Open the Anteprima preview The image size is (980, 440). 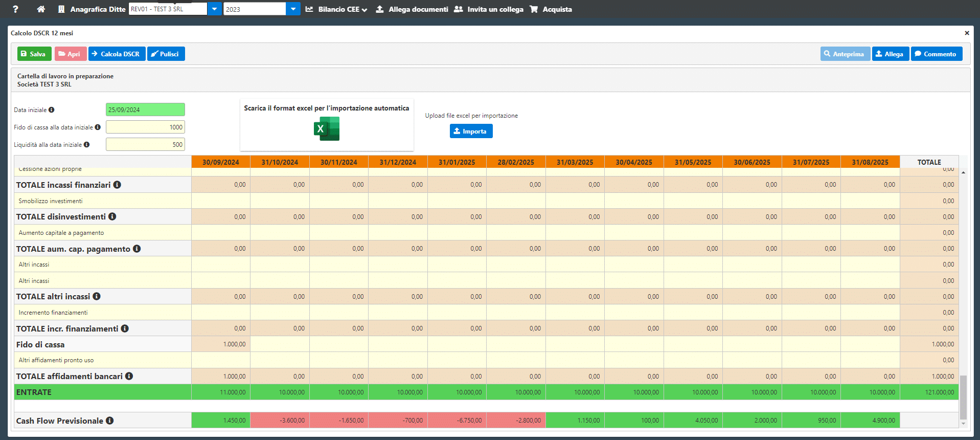[845, 54]
